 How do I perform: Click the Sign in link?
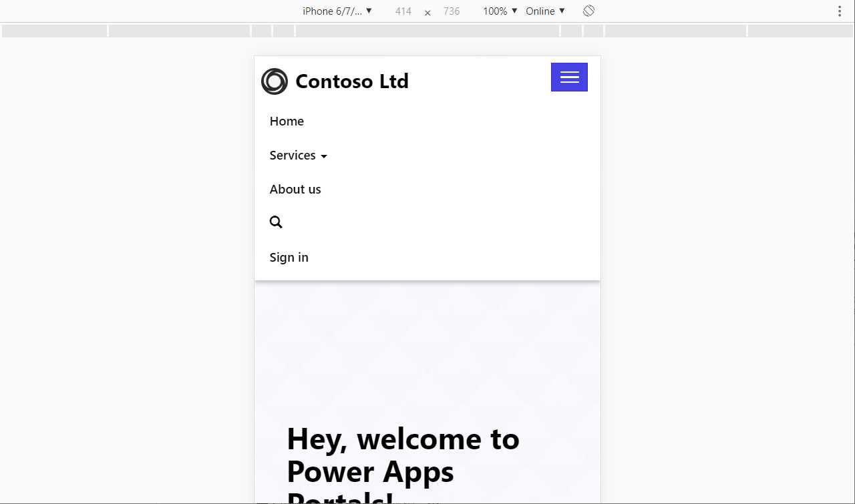pos(289,258)
